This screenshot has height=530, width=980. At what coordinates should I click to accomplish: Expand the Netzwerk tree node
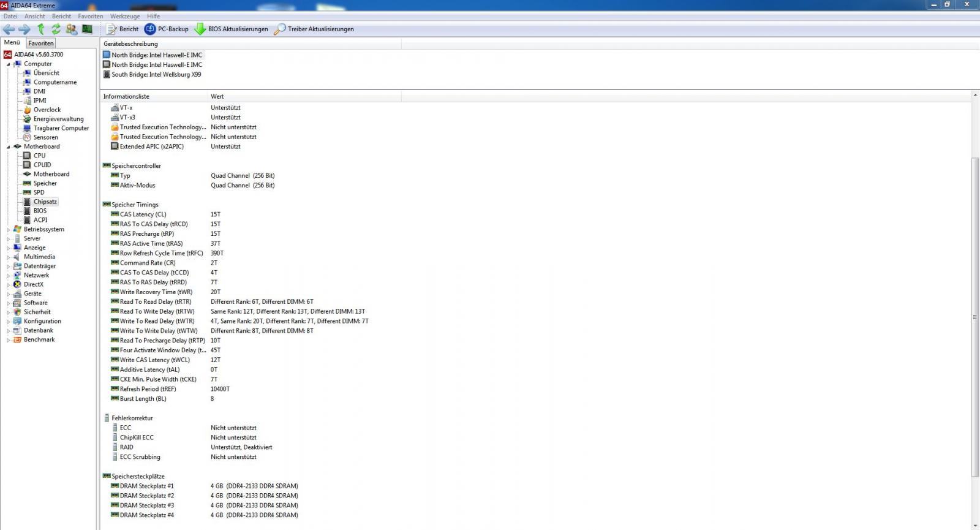pos(9,275)
